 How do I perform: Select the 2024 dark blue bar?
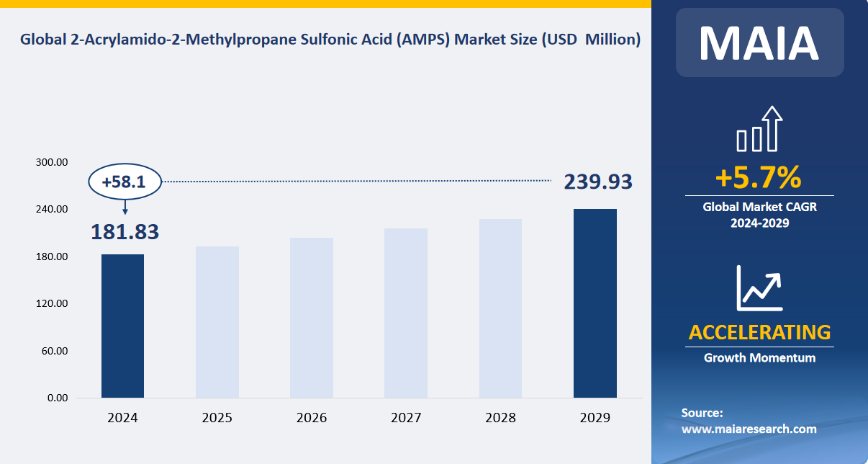(x=123, y=325)
